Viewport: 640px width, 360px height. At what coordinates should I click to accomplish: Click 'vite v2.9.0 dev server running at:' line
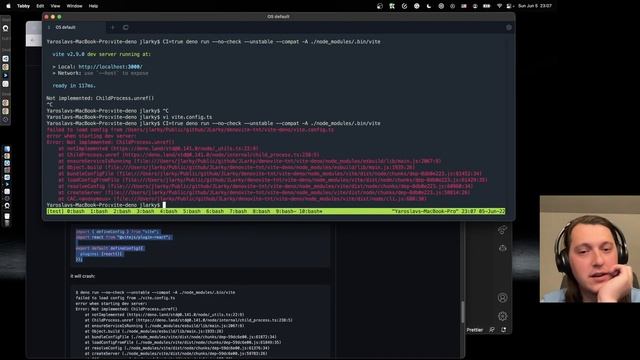pos(101,54)
